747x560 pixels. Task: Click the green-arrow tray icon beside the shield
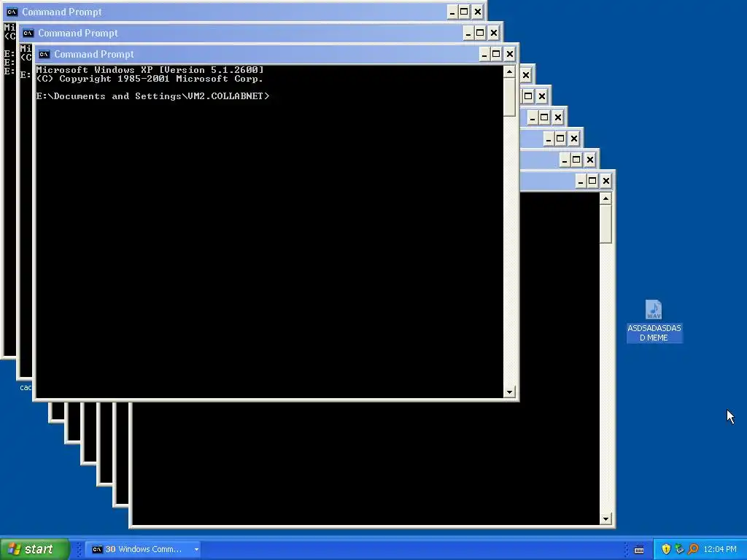[x=679, y=549]
